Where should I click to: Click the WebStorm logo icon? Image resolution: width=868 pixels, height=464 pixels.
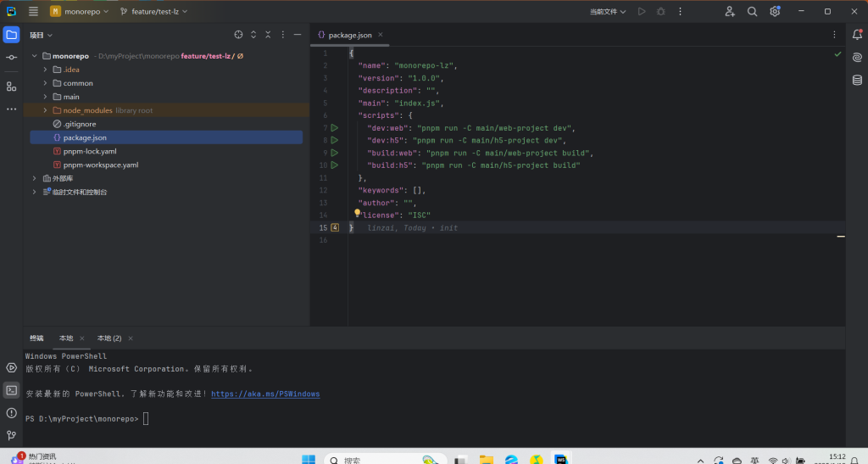click(11, 11)
